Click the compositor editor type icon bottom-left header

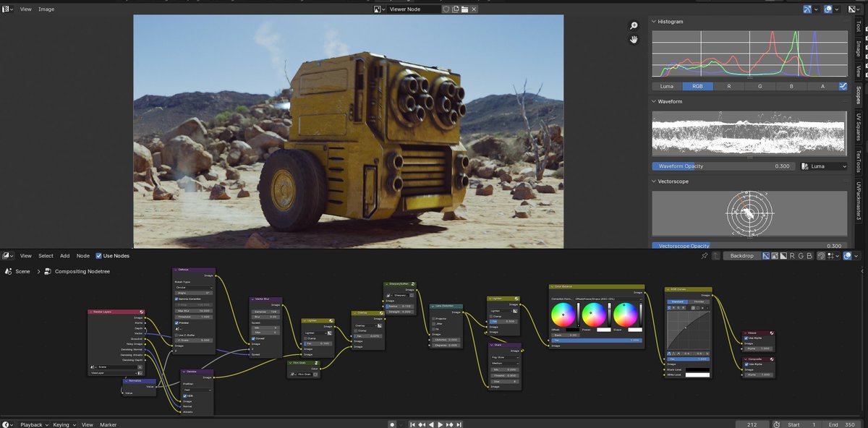6,255
